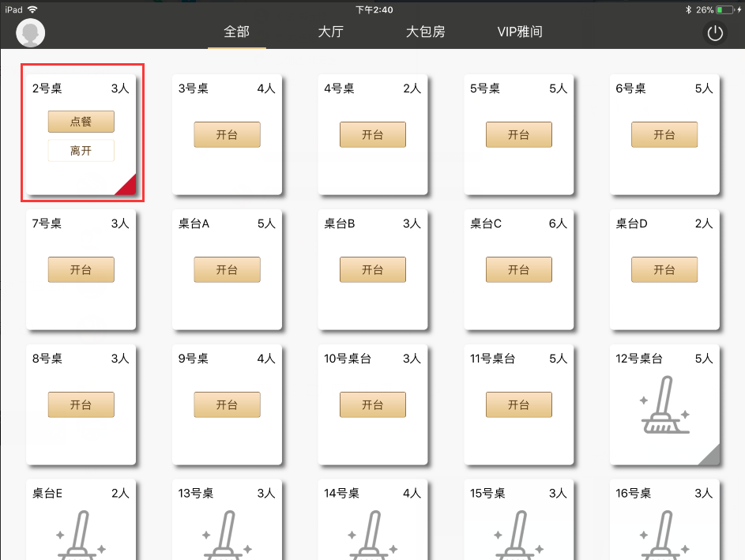Image resolution: width=745 pixels, height=560 pixels.
Task: Open table 桌台B with 开台
Action: click(x=373, y=270)
